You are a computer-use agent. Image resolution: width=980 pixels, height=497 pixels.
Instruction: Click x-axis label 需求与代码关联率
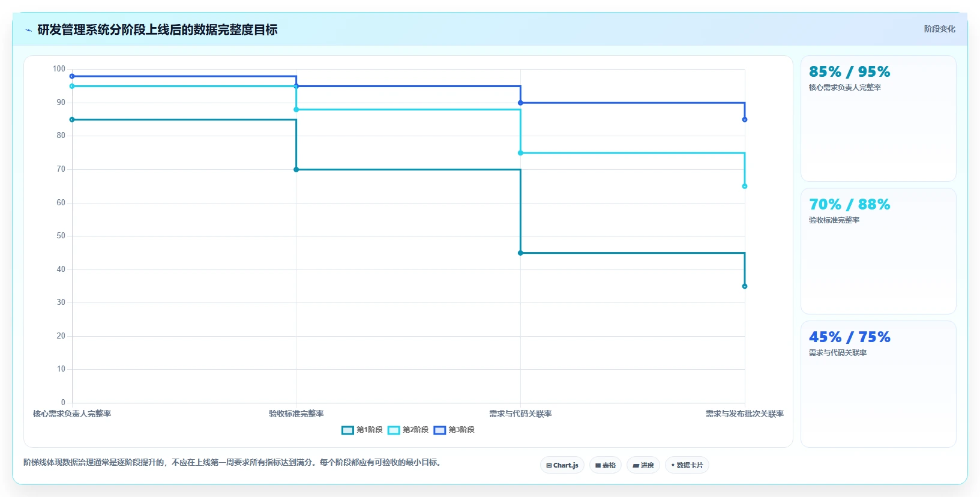tap(520, 414)
